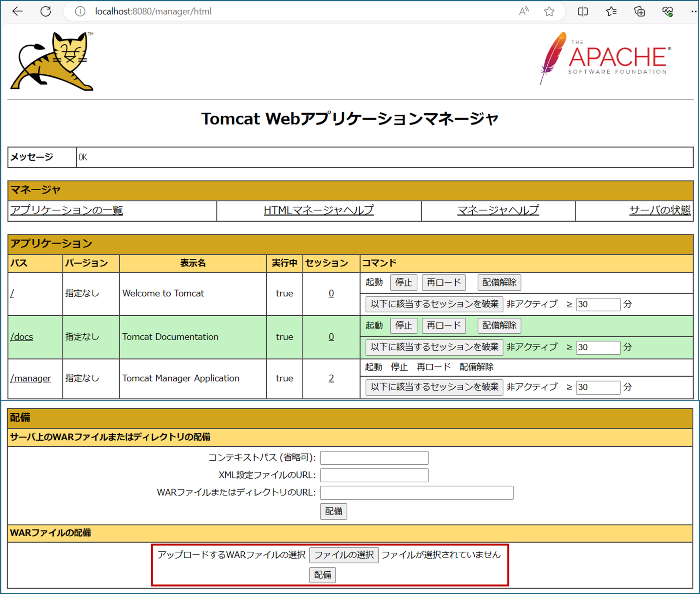Click the 実行中 column header
The width and height of the screenshot is (700, 594).
click(x=284, y=263)
